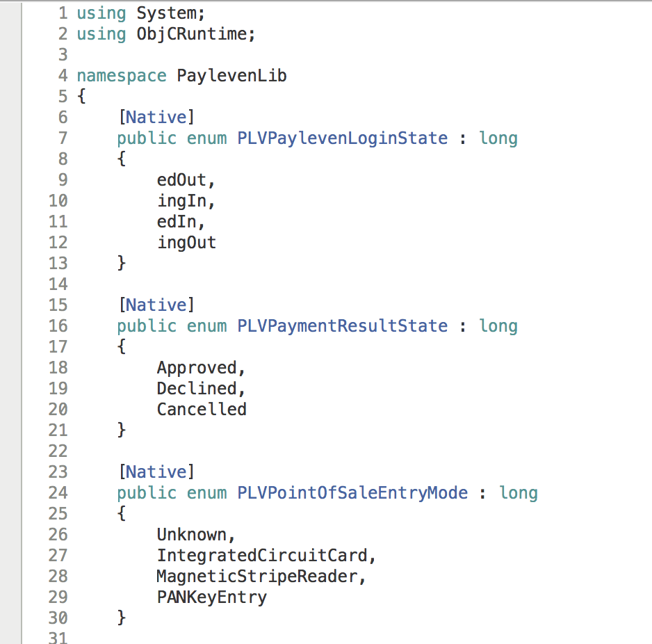Click the 'Cancelled' enum member
This screenshot has height=644, width=652.
[202, 410]
